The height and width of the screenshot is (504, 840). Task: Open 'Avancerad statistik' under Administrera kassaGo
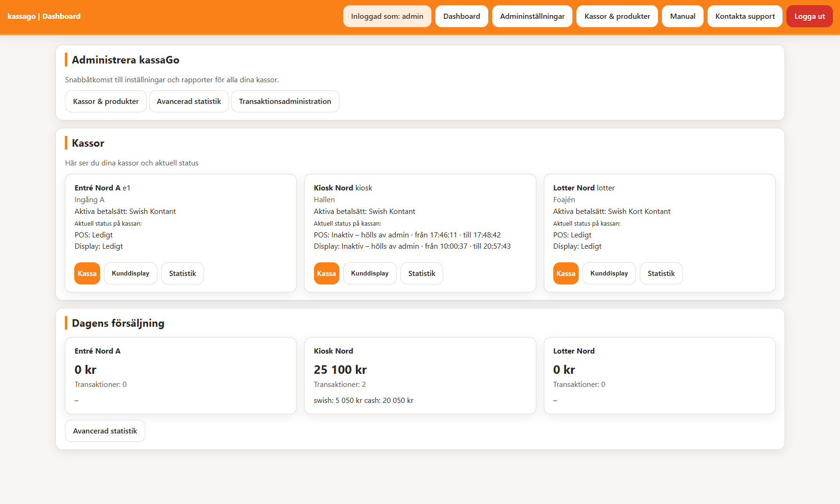pyautogui.click(x=189, y=102)
